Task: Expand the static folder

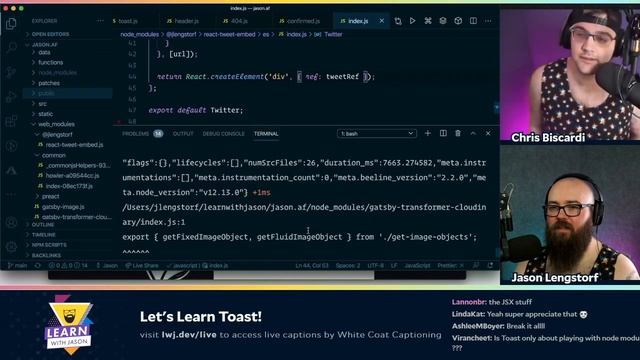Action: [x=45, y=114]
